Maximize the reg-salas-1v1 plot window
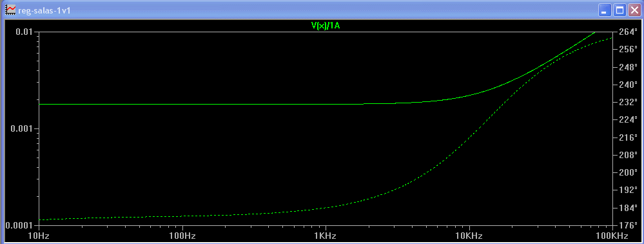This screenshot has width=644, height=244. (x=619, y=10)
